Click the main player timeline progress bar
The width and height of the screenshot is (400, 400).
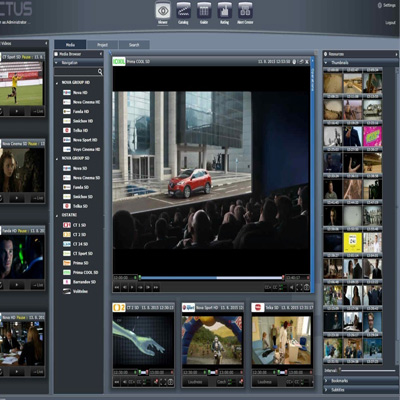(x=211, y=277)
